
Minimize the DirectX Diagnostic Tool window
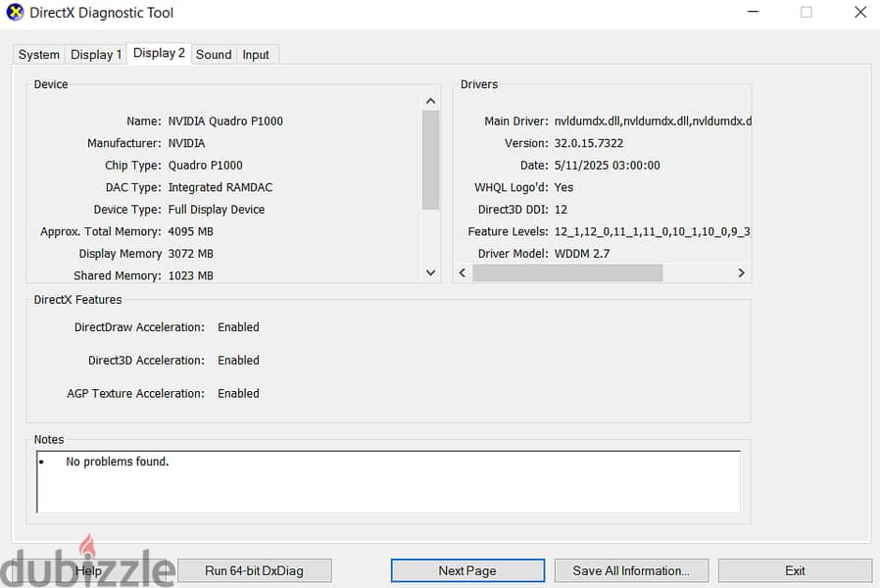coord(754,12)
